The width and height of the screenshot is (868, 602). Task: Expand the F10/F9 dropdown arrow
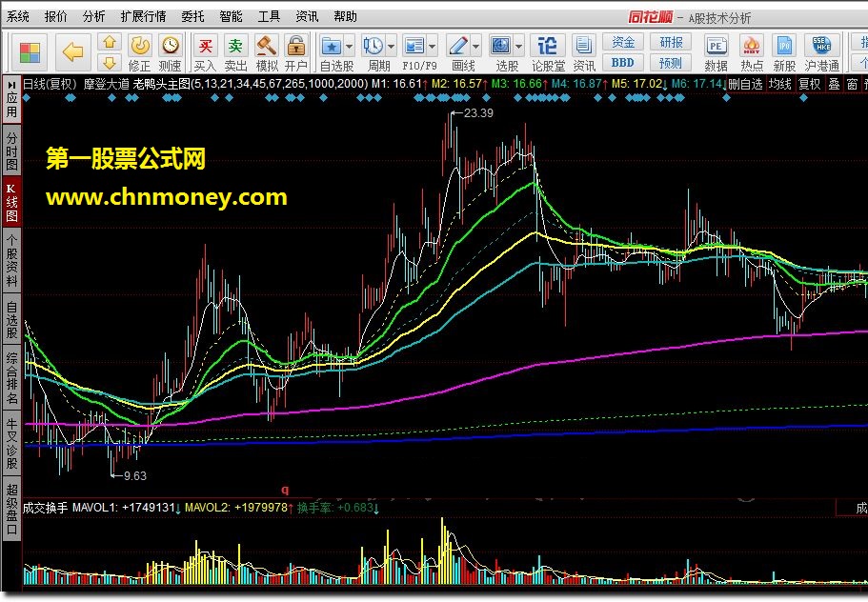pos(433,47)
